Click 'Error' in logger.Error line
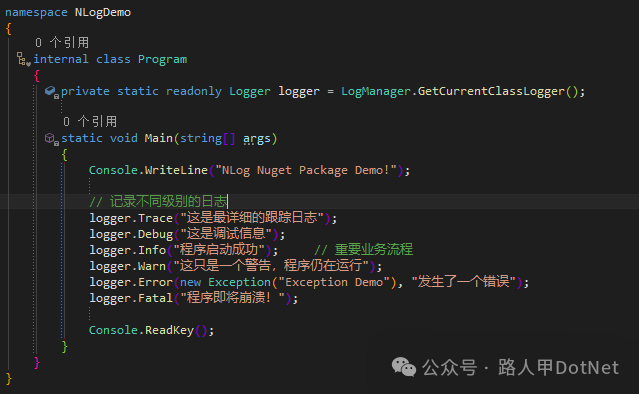Viewport: 639px width, 394px height. point(155,282)
